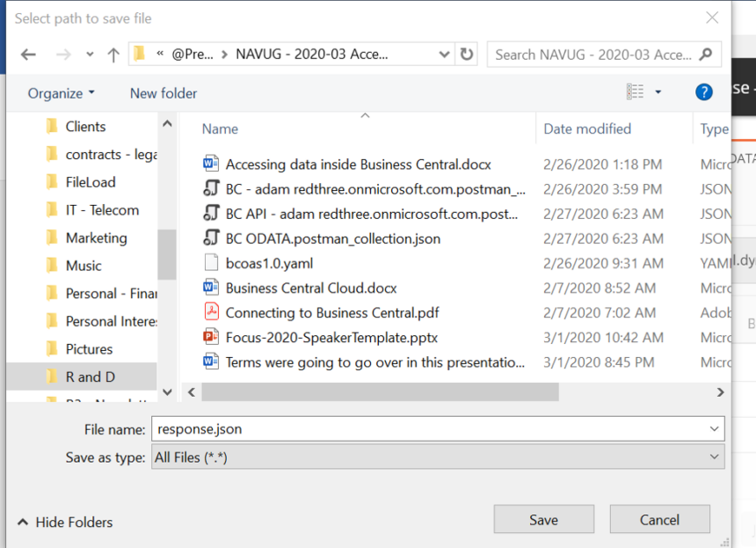The width and height of the screenshot is (756, 548).
Task: Collapse with Hide Folders
Action: click(x=65, y=522)
